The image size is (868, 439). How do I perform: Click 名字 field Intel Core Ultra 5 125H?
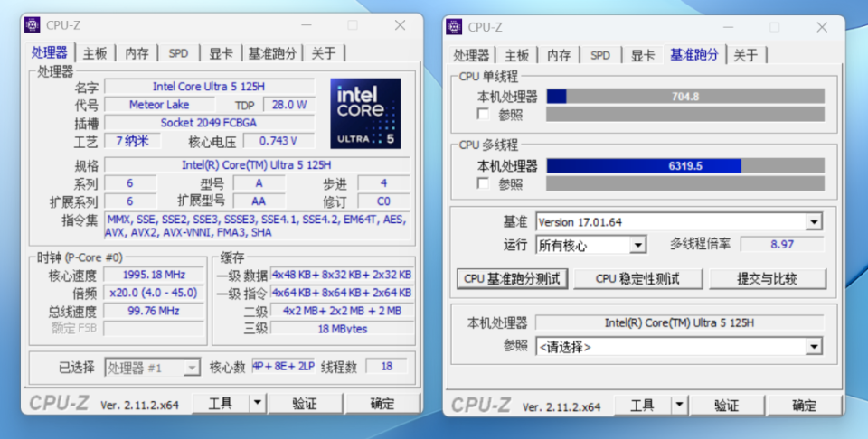[x=209, y=86]
